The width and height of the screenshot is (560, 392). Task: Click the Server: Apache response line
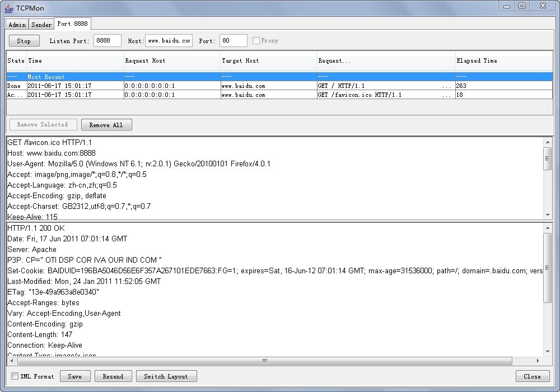(32, 250)
